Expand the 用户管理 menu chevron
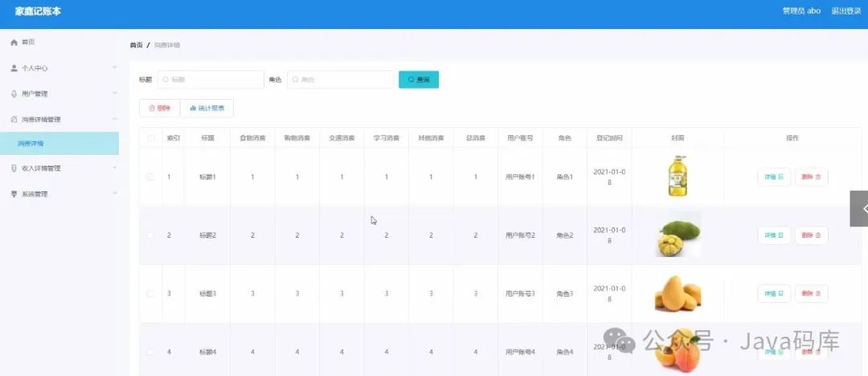Viewport: 868px width, 376px height. [115, 93]
